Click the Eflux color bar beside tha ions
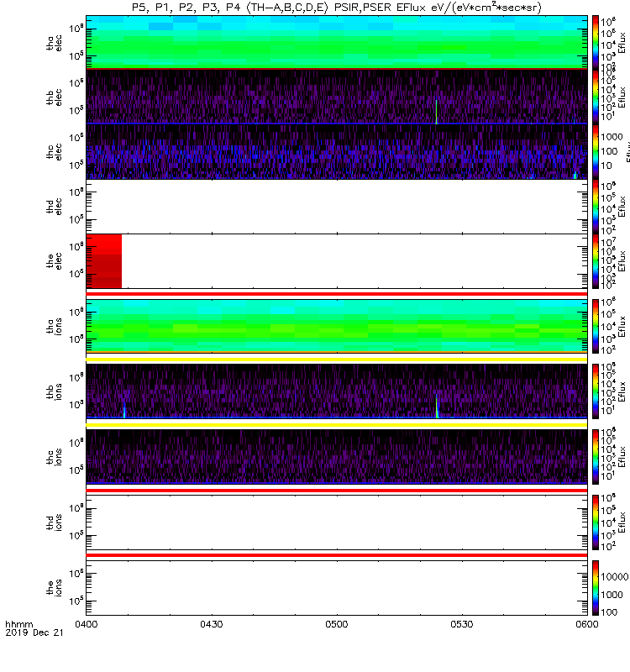The height and width of the screenshot is (672, 630). [596, 326]
